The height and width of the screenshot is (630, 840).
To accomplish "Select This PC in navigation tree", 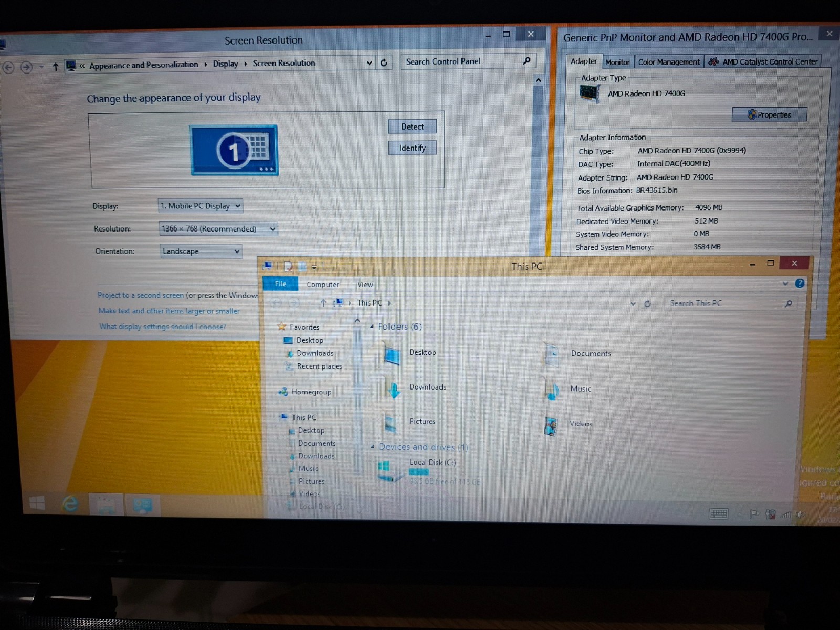I will pyautogui.click(x=304, y=417).
